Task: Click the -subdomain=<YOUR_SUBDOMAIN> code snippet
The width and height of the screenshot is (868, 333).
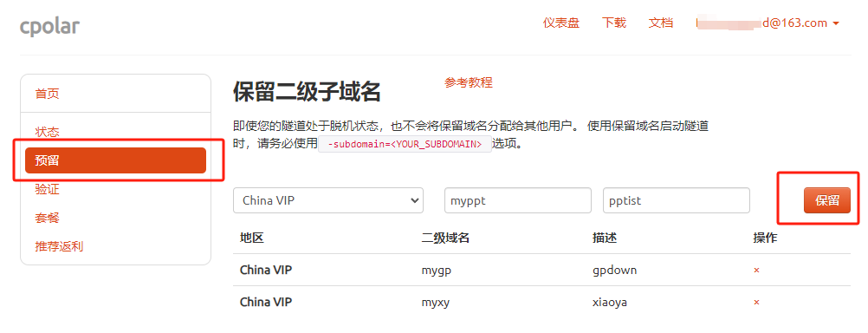Action: click(405, 144)
